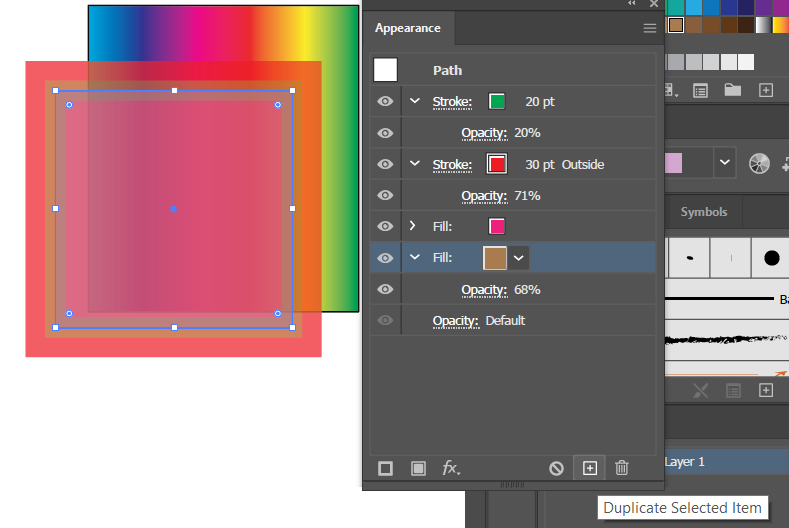Open the Add New Effect fx menu
789x528 pixels.
(x=451, y=468)
